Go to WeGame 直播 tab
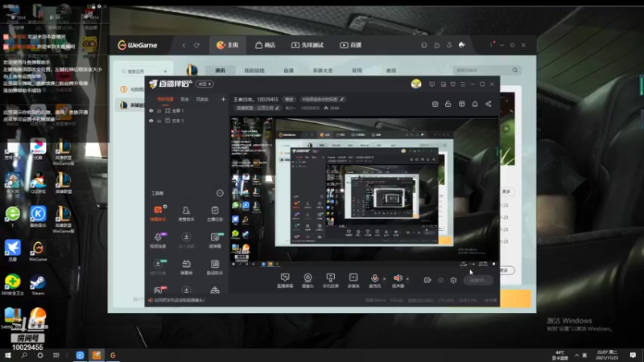 [x=350, y=45]
